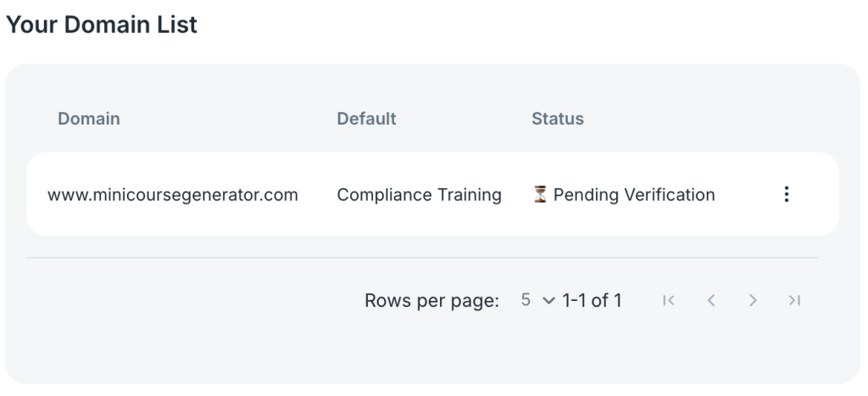
Task: Click the Status column header
Action: pos(557,119)
